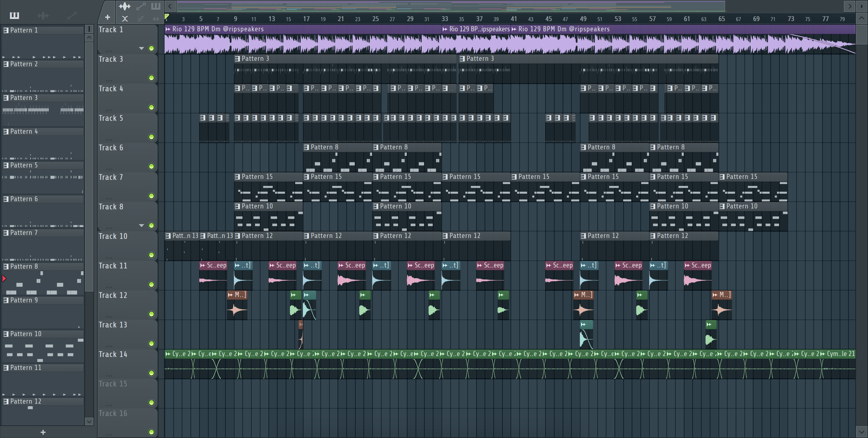Image resolution: width=868 pixels, height=438 pixels.
Task: Add new pattern with bottom plus button
Action: (43, 432)
